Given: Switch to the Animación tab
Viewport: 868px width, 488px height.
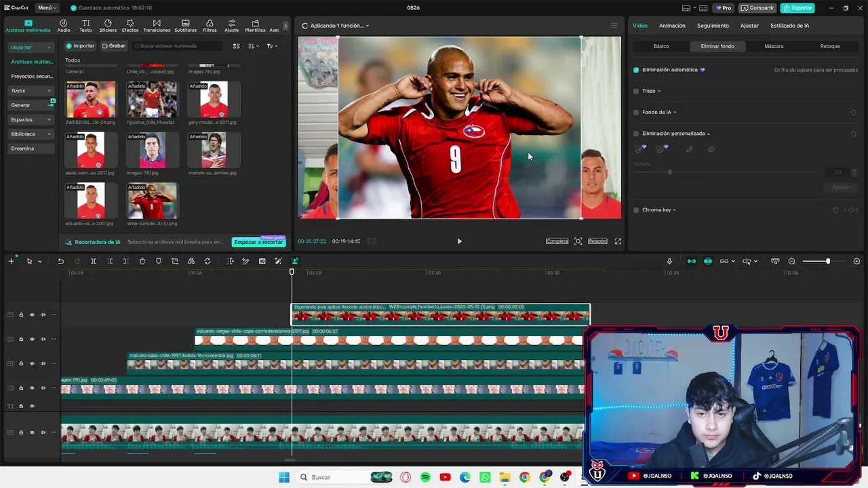Looking at the screenshot, I should click(672, 26).
